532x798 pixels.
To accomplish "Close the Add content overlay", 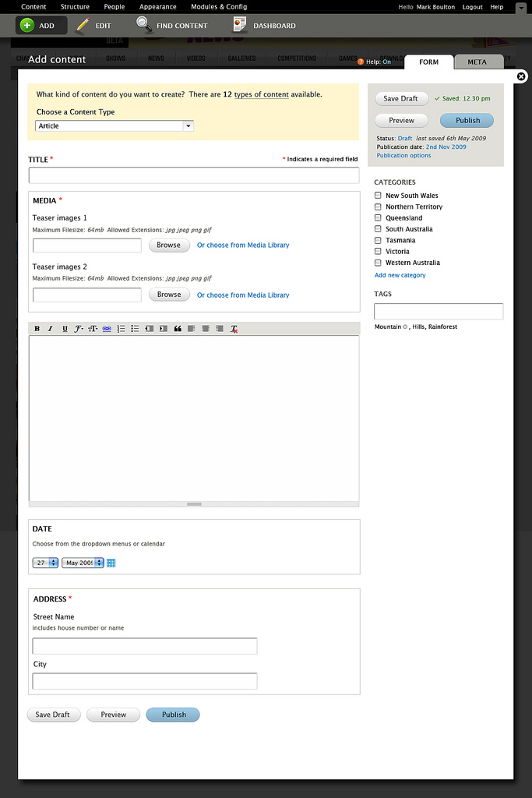I will (x=521, y=76).
